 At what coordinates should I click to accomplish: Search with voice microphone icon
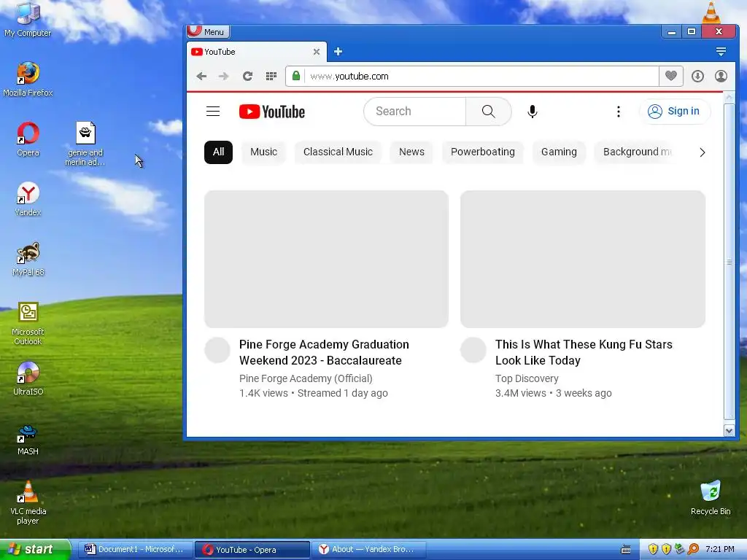pos(533,112)
